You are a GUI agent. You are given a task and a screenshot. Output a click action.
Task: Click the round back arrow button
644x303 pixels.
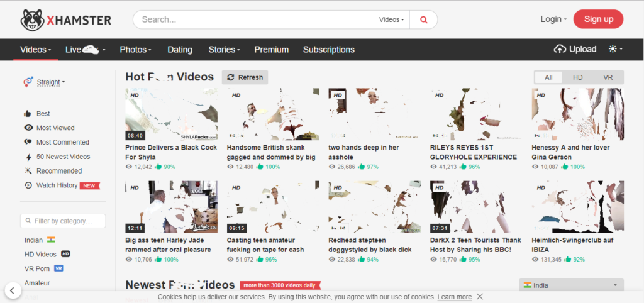coord(13,290)
